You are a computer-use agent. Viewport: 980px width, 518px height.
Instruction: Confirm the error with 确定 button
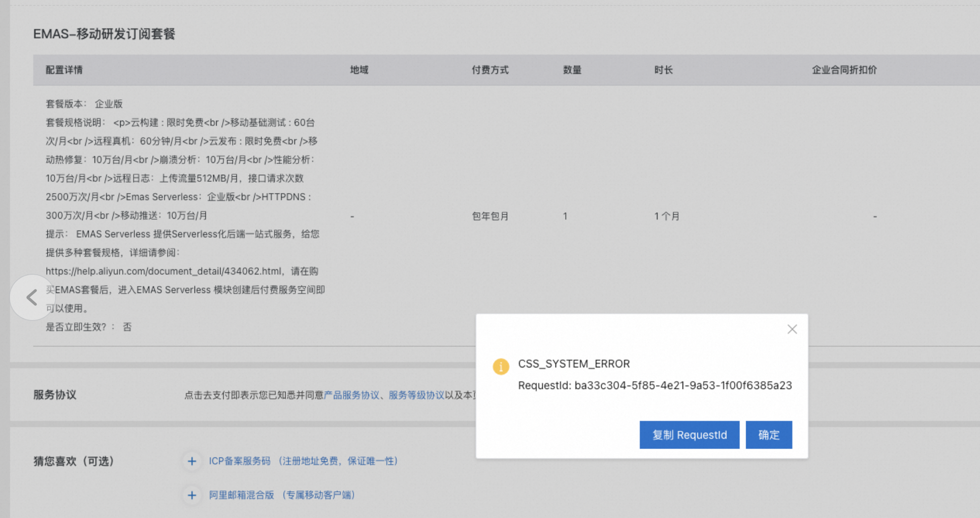(769, 435)
